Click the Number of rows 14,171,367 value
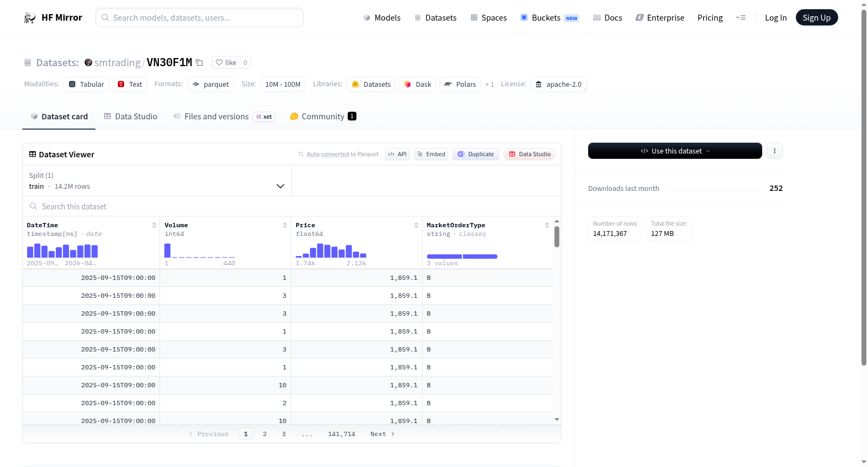The width and height of the screenshot is (868, 467). coord(610,234)
